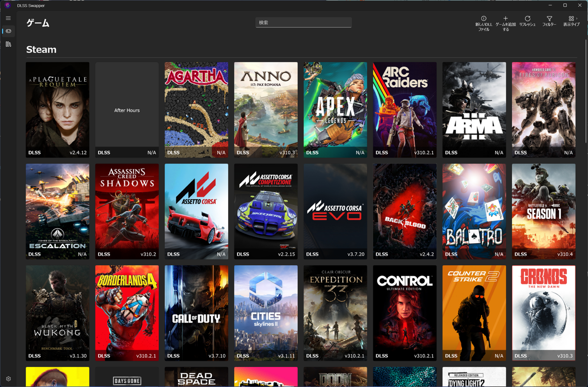Select the Dead Space cover in bottom row
588x387 pixels.
click(196, 377)
